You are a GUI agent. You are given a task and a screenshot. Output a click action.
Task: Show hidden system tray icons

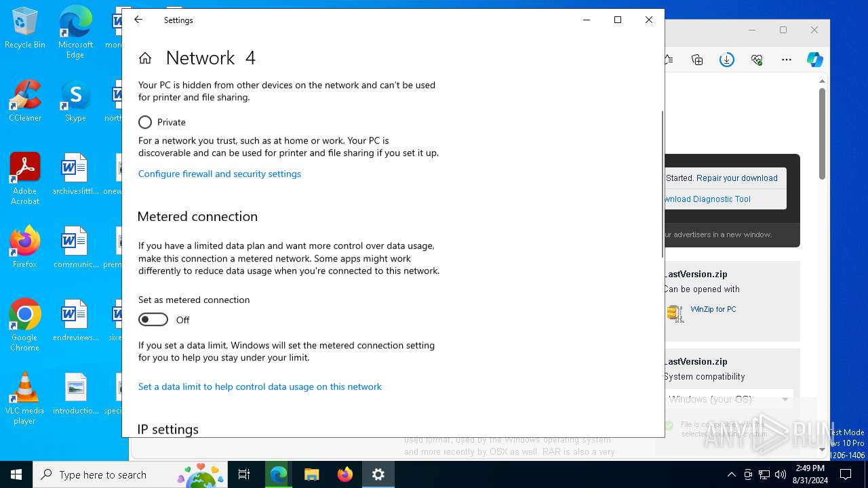(x=731, y=474)
